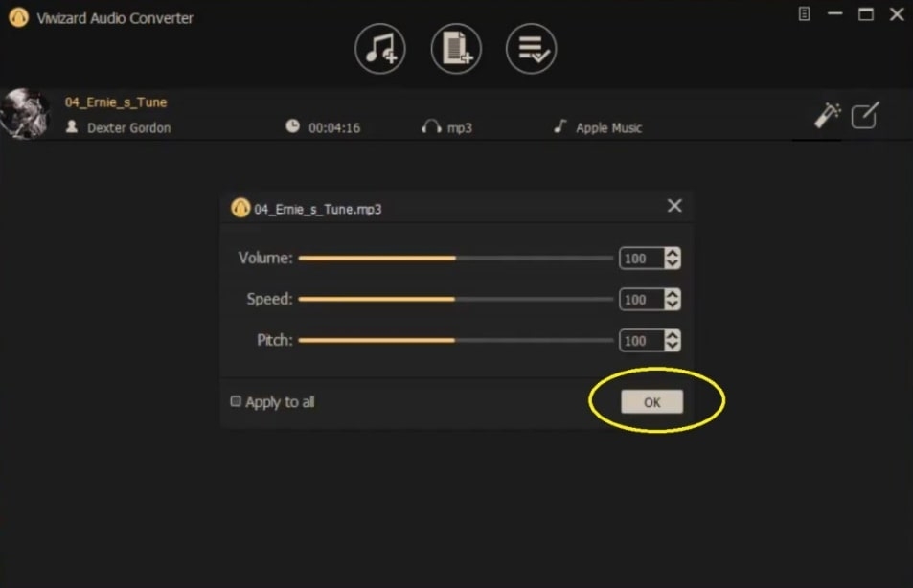
Task: Click the Volume value input field
Action: (x=642, y=259)
